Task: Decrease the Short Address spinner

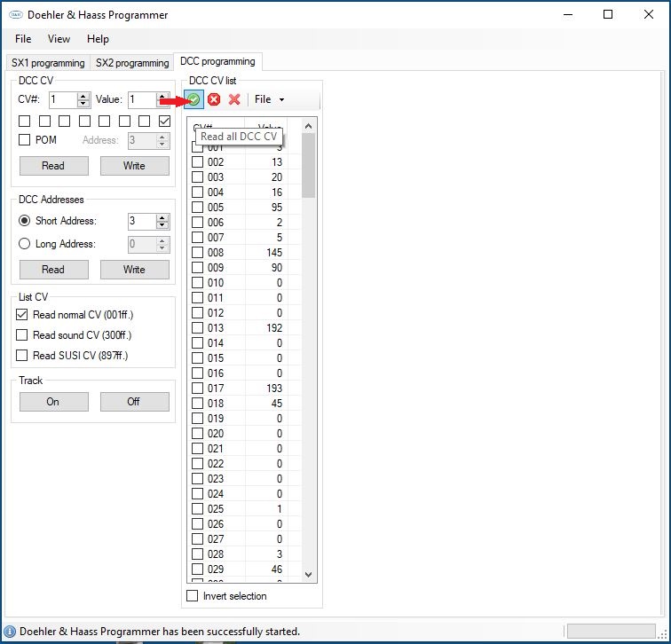Action: tap(162, 225)
